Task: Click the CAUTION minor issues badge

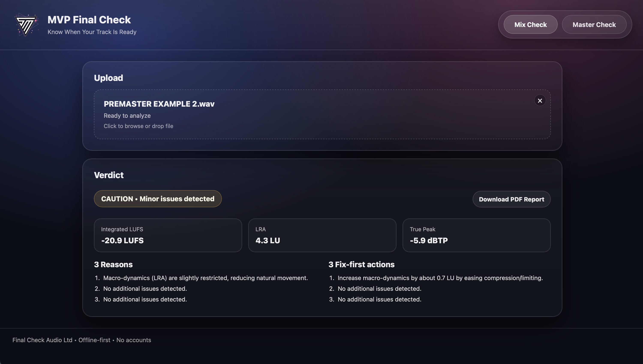Action: click(x=158, y=199)
